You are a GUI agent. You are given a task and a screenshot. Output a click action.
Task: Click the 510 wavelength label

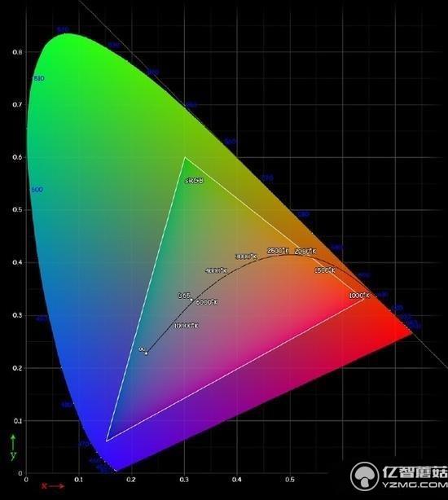pyautogui.click(x=39, y=78)
